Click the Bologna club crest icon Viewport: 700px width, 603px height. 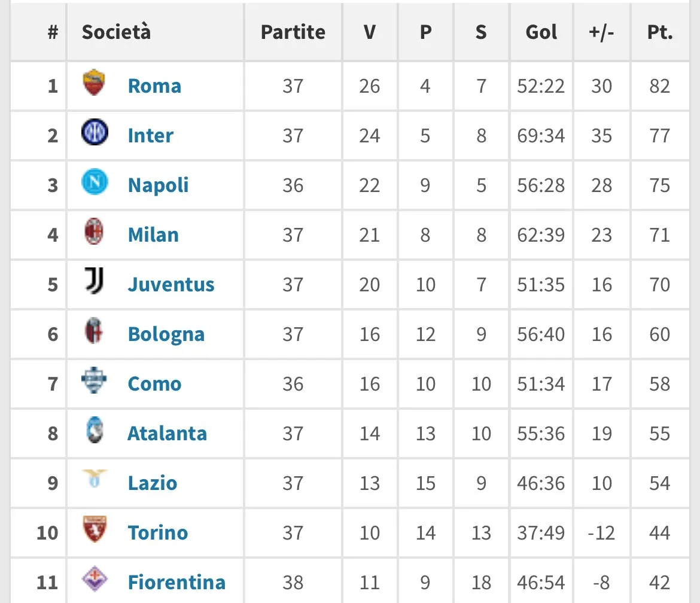click(x=95, y=331)
